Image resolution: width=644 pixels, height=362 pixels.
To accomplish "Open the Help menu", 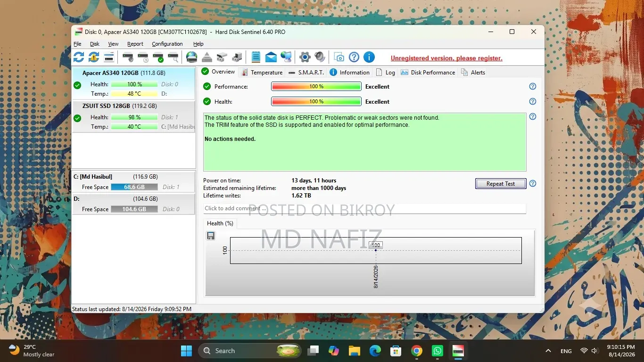I will [x=198, y=44].
